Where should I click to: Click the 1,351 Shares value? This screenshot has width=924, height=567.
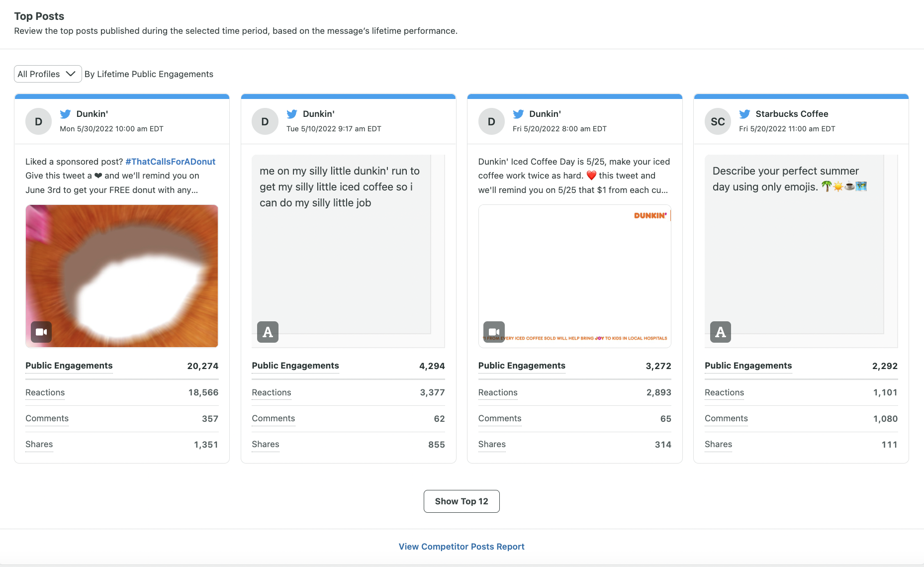tap(206, 445)
